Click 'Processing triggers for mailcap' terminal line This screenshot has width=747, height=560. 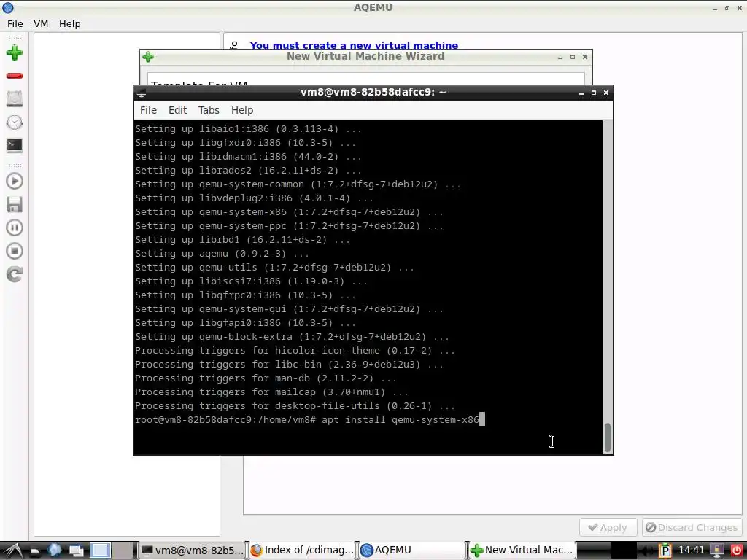271,392
